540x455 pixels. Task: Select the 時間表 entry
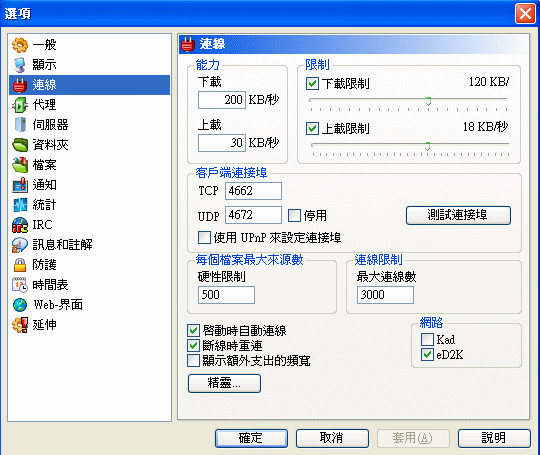pos(51,285)
